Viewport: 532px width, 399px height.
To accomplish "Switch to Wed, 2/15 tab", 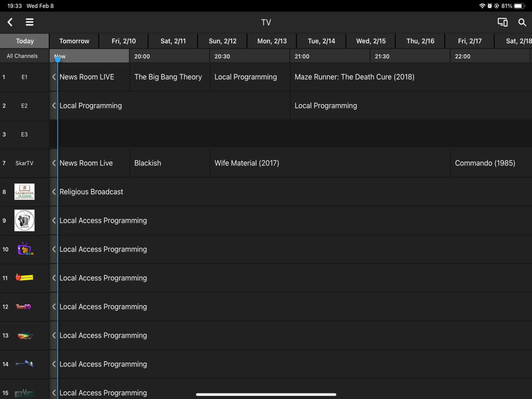I will (371, 41).
